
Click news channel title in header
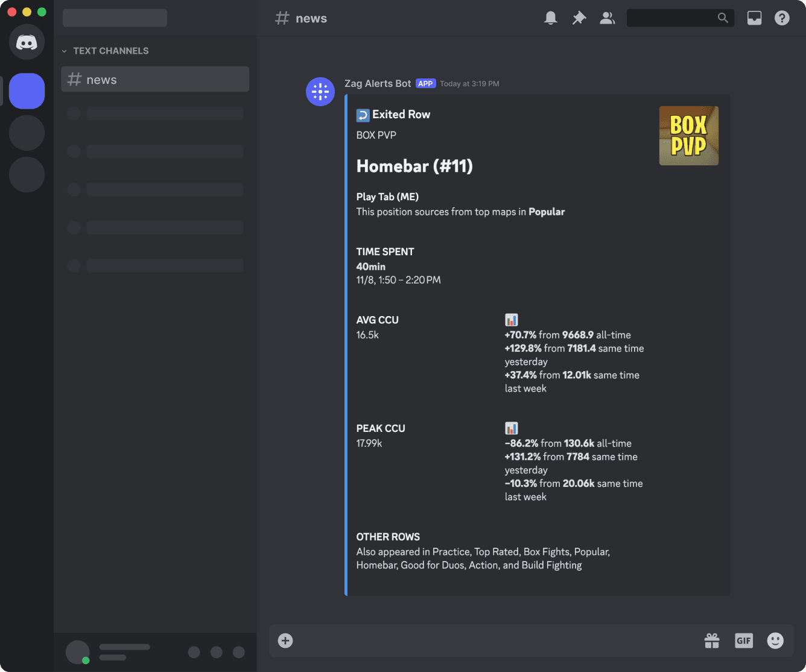tap(311, 18)
